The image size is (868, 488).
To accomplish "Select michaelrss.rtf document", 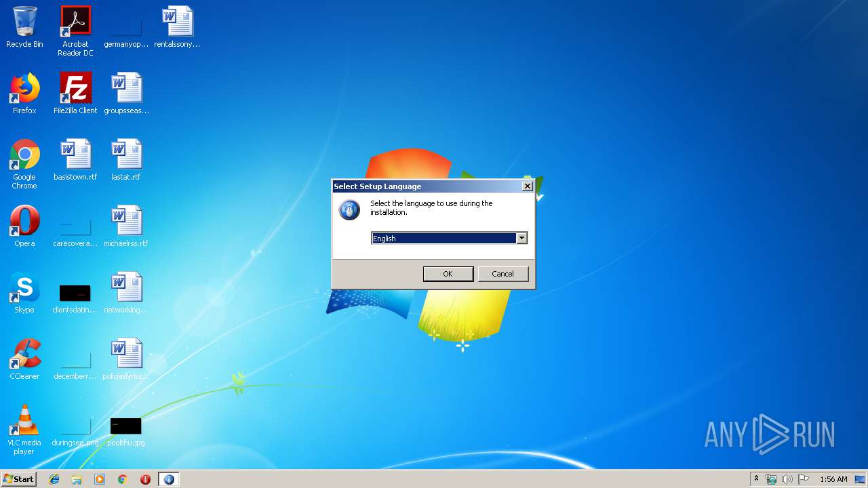I will pyautogui.click(x=126, y=226).
